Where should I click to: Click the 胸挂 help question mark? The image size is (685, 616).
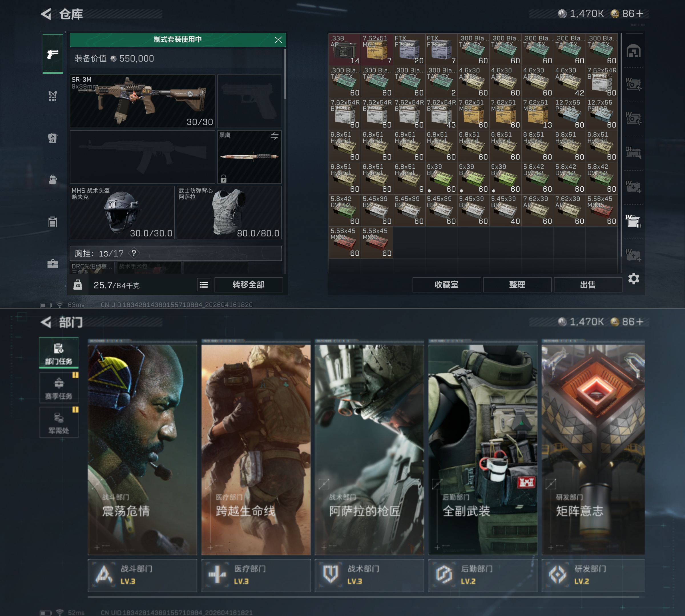tap(134, 253)
